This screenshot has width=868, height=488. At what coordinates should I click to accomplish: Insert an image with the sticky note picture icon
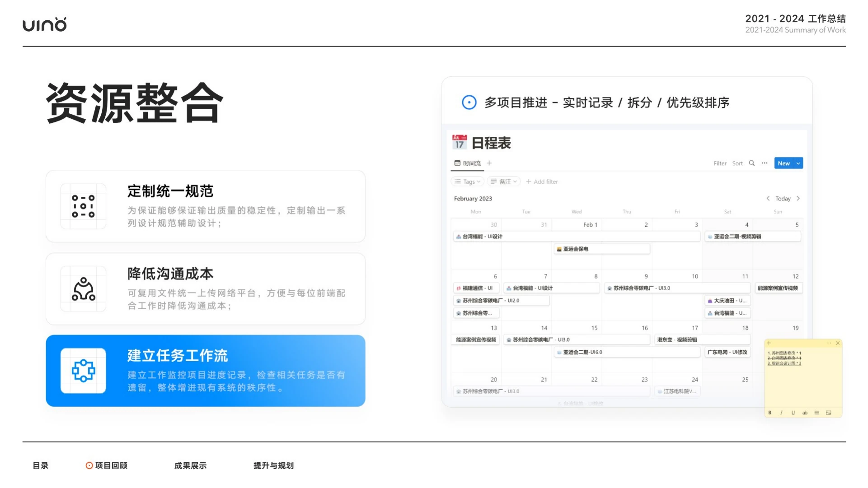(828, 413)
